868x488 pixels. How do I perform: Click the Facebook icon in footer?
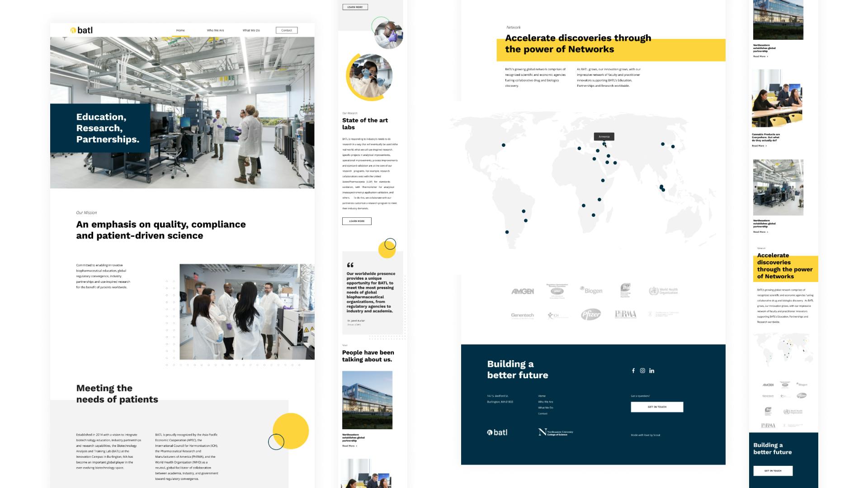633,371
